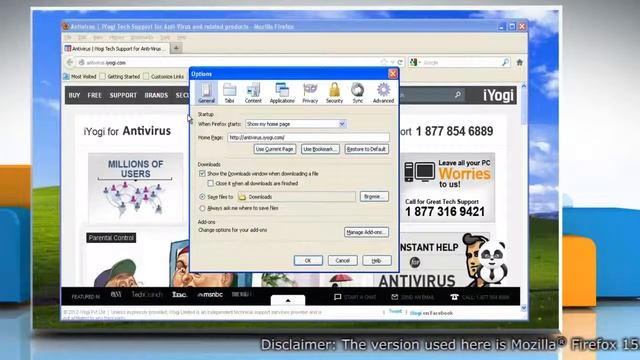Open the Privacy options panel
Screen dimensions: 640x360
click(310, 92)
